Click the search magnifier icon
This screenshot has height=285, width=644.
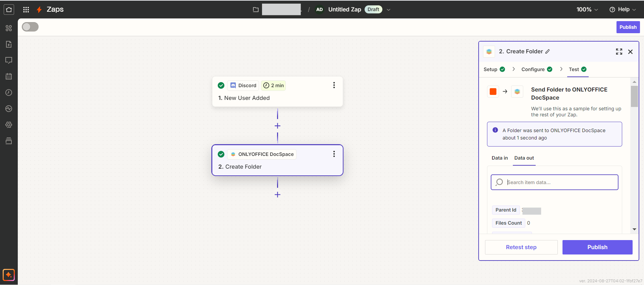tap(499, 182)
